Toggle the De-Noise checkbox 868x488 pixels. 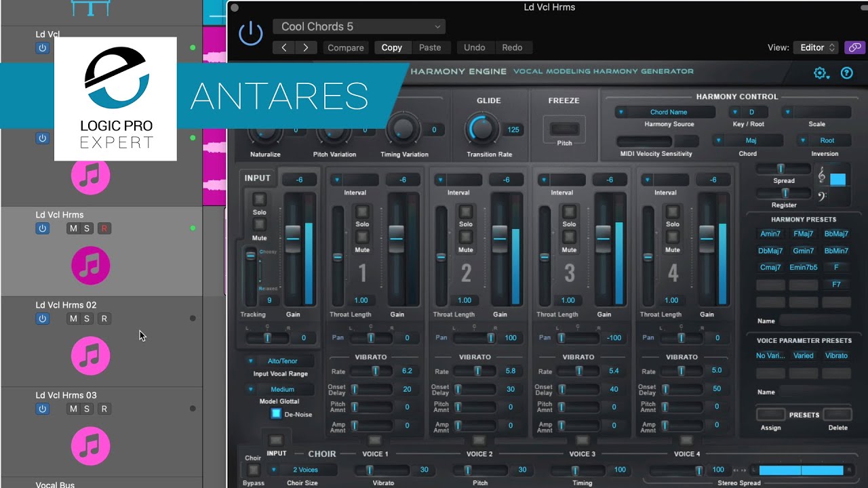pos(276,413)
